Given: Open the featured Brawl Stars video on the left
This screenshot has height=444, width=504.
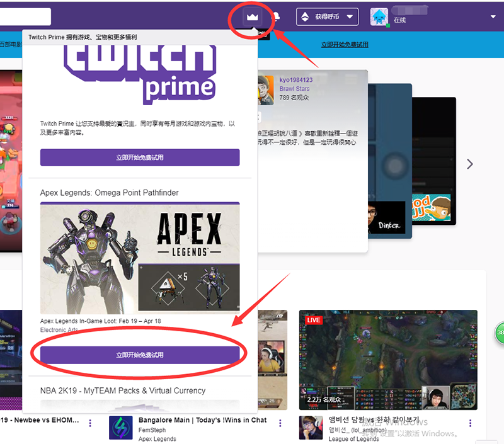Looking at the screenshot, I should 11,161.
